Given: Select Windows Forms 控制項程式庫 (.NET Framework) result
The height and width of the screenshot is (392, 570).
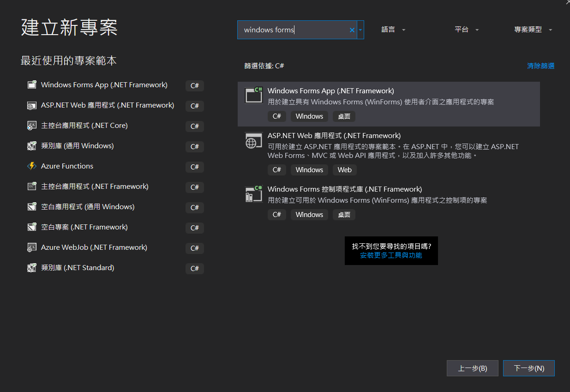Looking at the screenshot, I should pyautogui.click(x=389, y=203).
